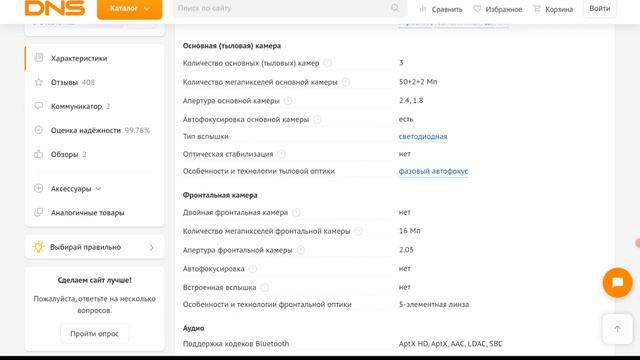This screenshot has height=360, width=640.
Task: Click help icon for Апертура фронтальной камеры
Action: pyautogui.click(x=301, y=250)
